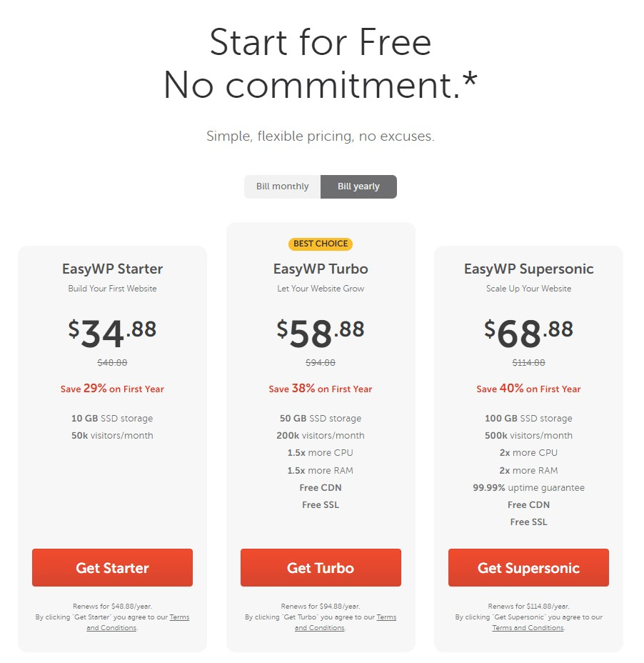644x663 pixels.
Task: Select the EasyWP Supersonic plan title
Action: (x=528, y=269)
